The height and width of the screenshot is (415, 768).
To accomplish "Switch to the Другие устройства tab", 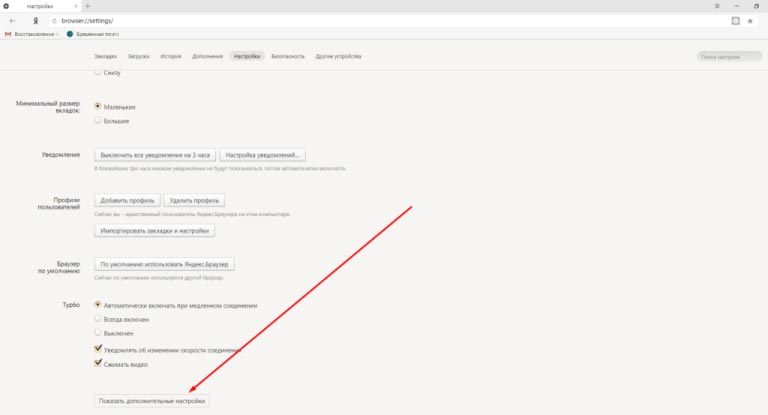I will pyautogui.click(x=338, y=56).
